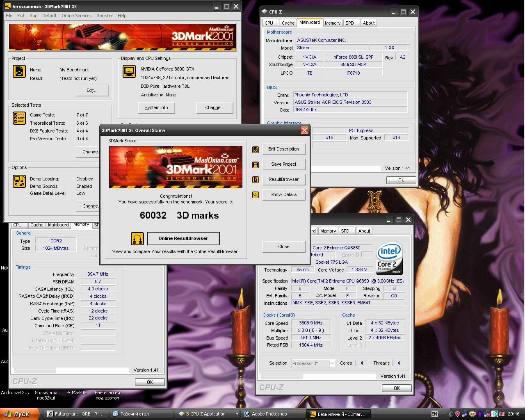Click Close in the Overall Score dialog
Image resolution: width=525 pixels, height=420 pixels.
point(283,247)
